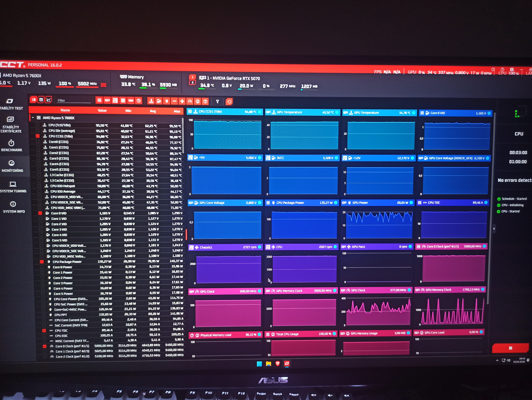Screen dimensions: 532x400
Task: Toggle the power plug sensor filter icon
Action: click(x=167, y=101)
